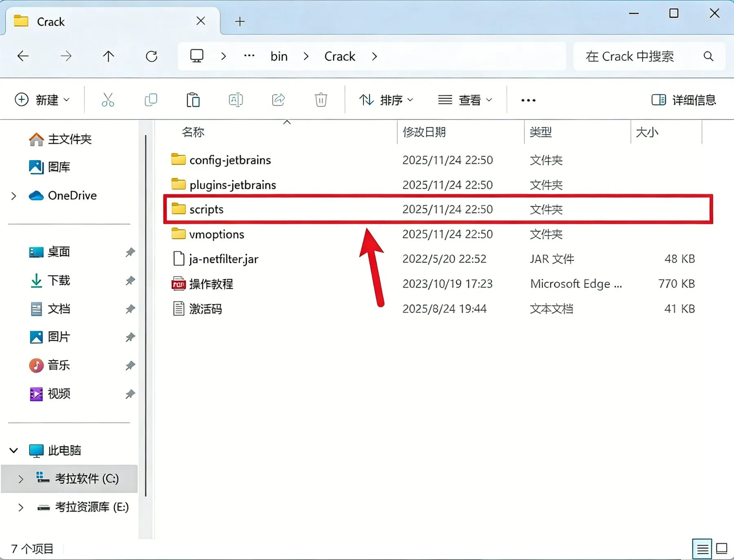The width and height of the screenshot is (734, 560).
Task: Click the This PC monitor icon in address bar
Action: pos(197,56)
